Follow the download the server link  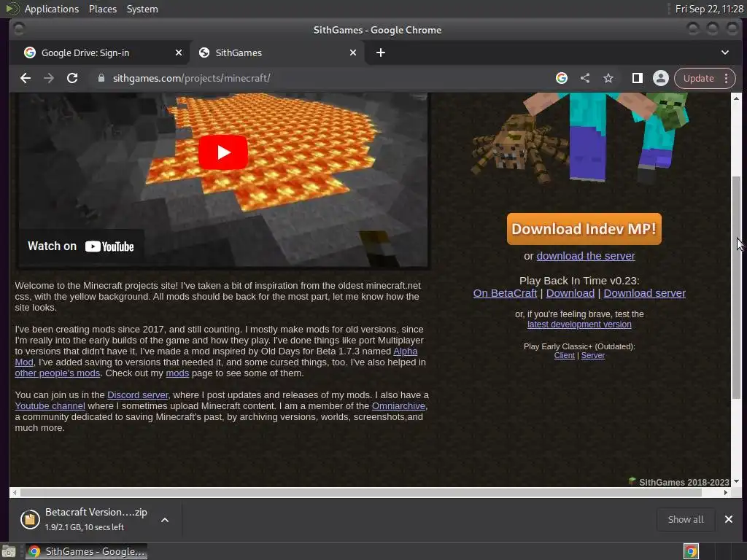[x=586, y=256]
